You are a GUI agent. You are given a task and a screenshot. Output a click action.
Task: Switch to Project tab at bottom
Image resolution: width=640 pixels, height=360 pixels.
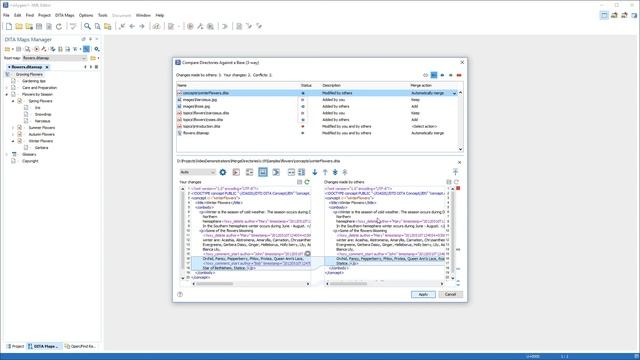pos(15,346)
